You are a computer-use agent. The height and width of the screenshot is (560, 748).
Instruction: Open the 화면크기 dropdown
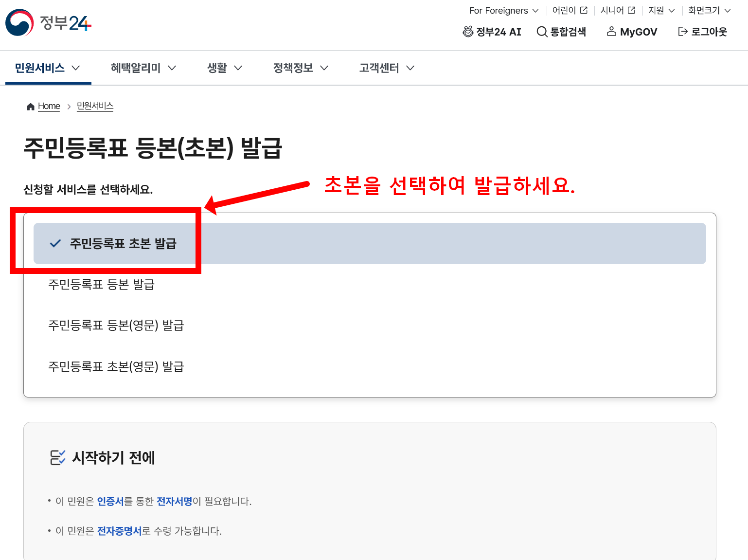(x=708, y=10)
